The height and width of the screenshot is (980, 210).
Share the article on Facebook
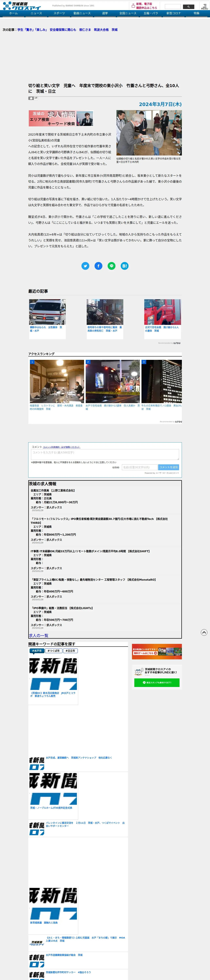tap(98, 266)
